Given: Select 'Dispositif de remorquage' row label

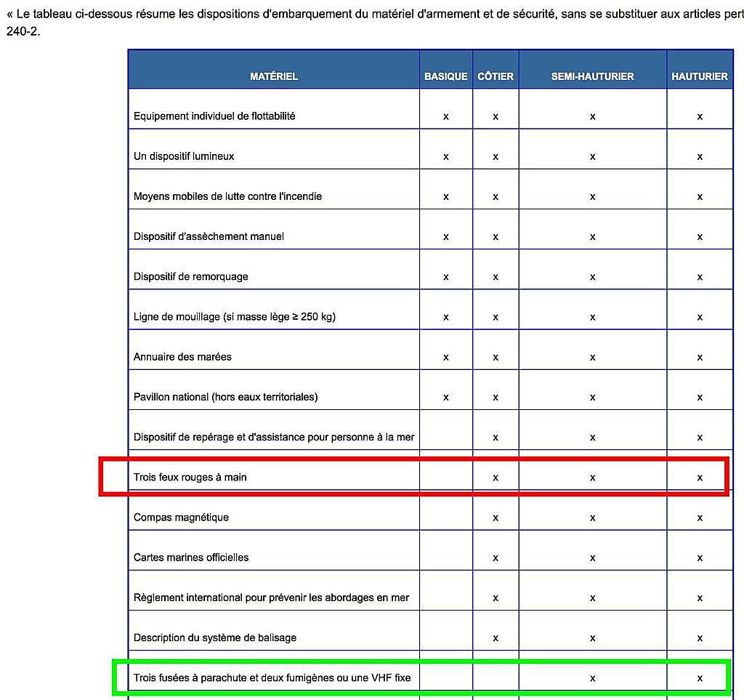Looking at the screenshot, I should pyautogui.click(x=191, y=277).
